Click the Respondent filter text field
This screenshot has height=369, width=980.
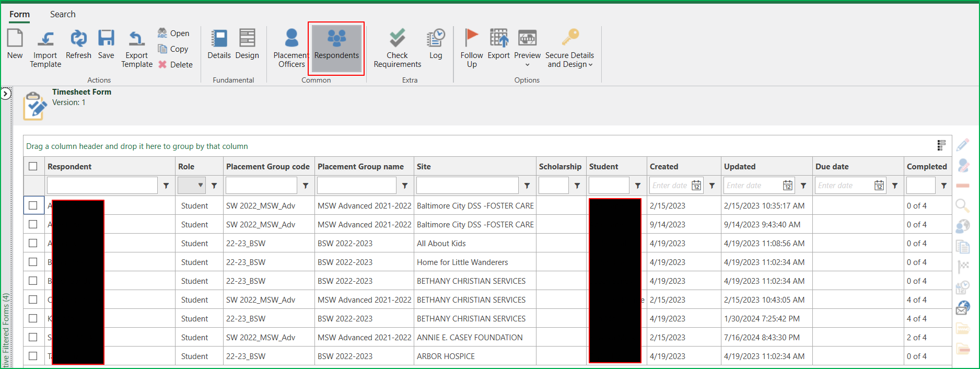pyautogui.click(x=102, y=185)
